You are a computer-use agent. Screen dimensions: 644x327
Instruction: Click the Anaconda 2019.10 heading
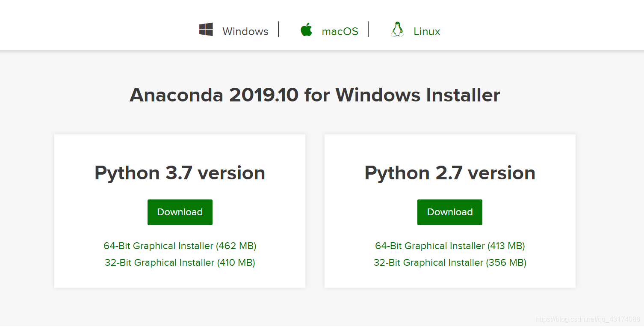click(315, 95)
